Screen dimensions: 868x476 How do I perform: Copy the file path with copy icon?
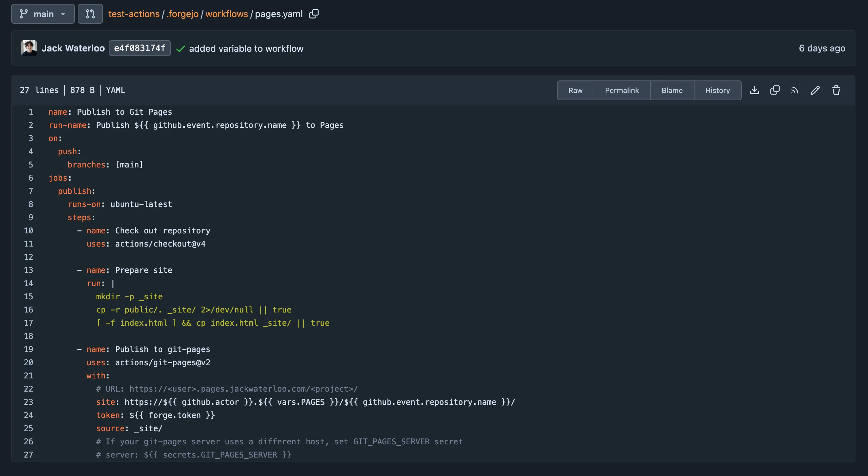tap(314, 14)
